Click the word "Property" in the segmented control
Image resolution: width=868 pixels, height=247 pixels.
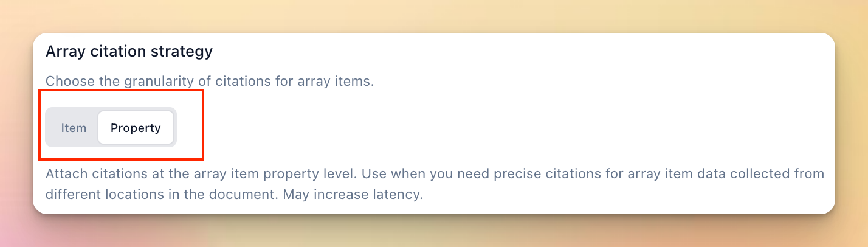point(136,128)
